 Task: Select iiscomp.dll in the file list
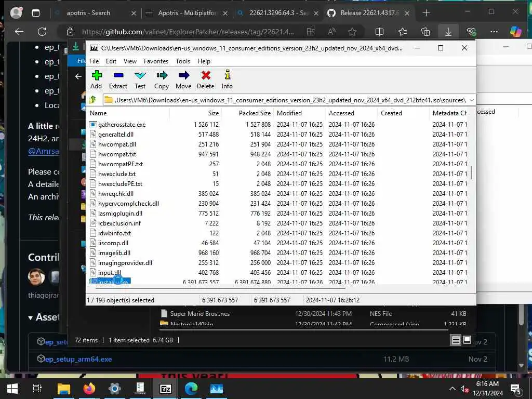[x=113, y=243]
